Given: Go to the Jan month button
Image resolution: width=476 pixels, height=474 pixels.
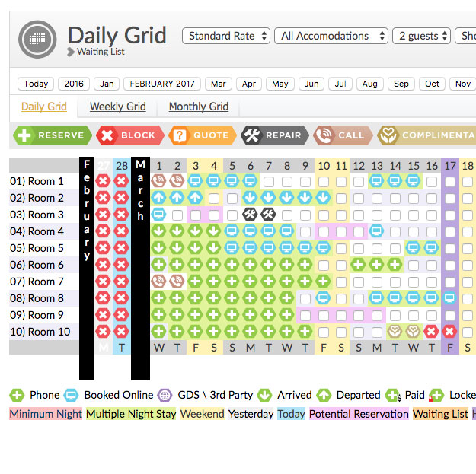Looking at the screenshot, I should 107,84.
